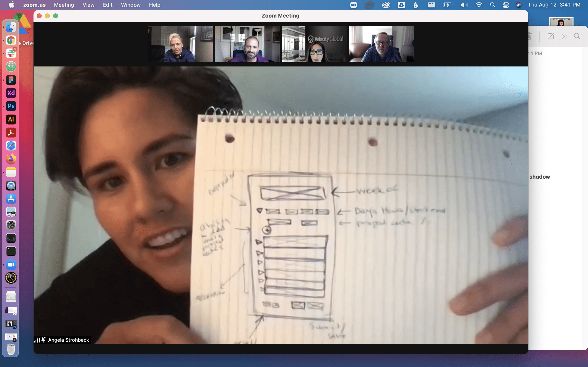Select the Velocity Global participant thumbnail
Screen dimensions: 588x367
314,44
